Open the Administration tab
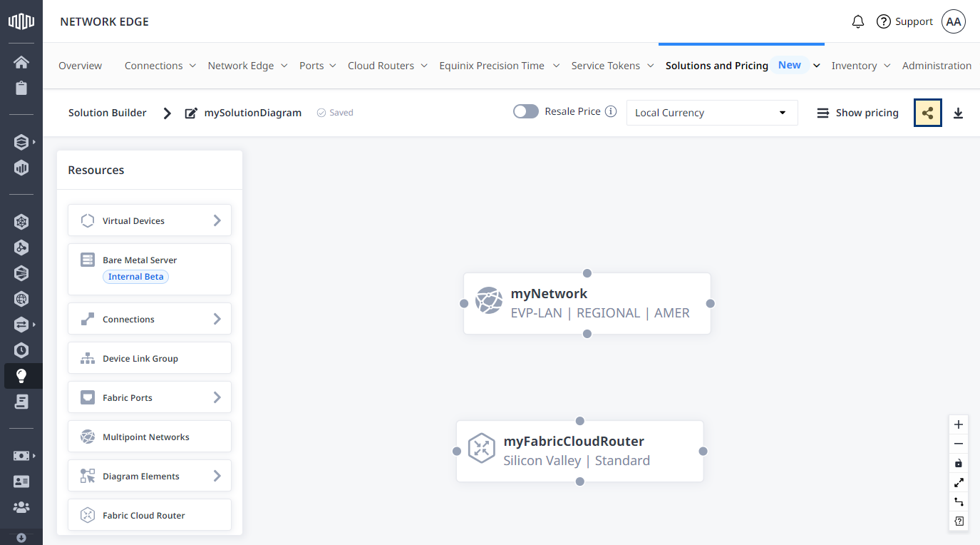 click(x=937, y=66)
